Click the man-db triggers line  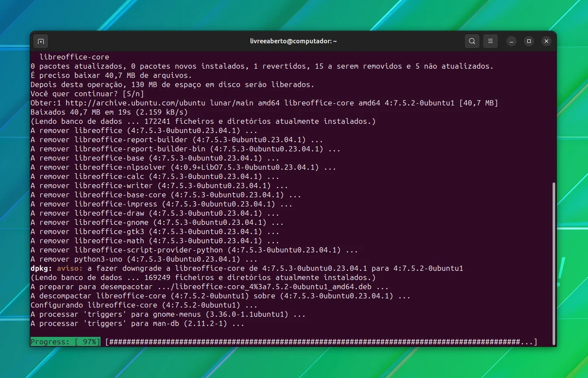point(138,323)
